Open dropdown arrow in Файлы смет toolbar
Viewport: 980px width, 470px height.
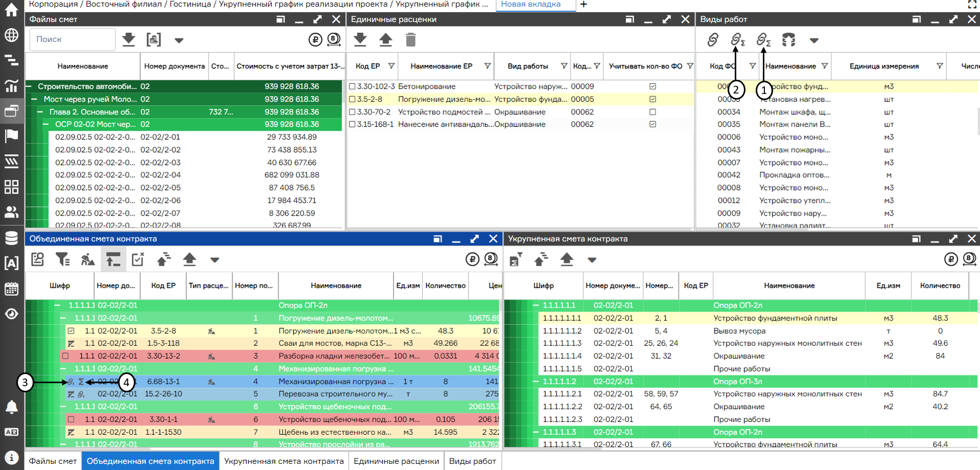(x=179, y=40)
